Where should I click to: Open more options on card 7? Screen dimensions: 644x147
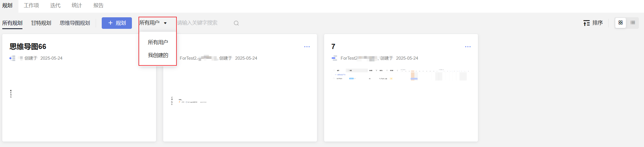468,47
